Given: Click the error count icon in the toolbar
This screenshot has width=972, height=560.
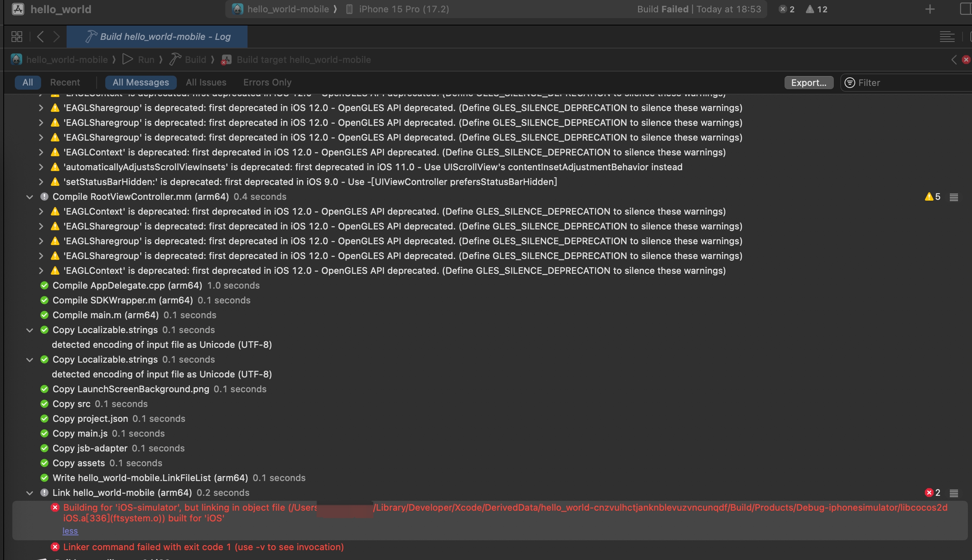Looking at the screenshot, I should (x=783, y=9).
